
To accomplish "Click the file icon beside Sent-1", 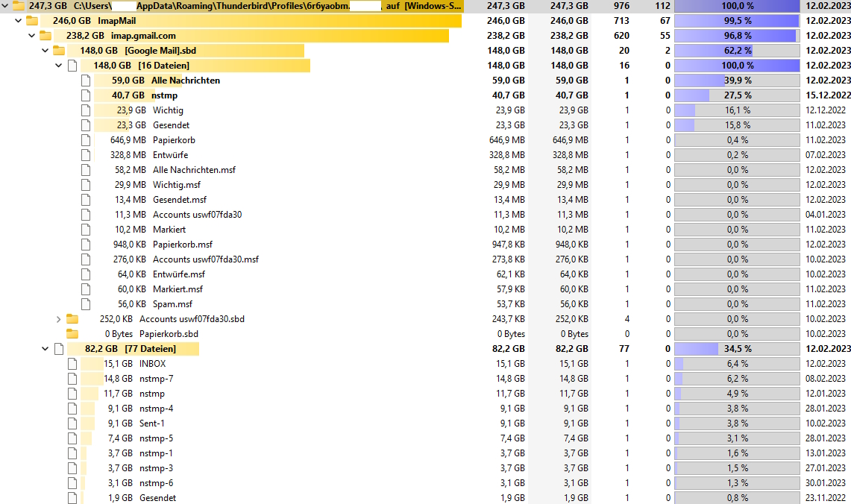I will coord(72,423).
